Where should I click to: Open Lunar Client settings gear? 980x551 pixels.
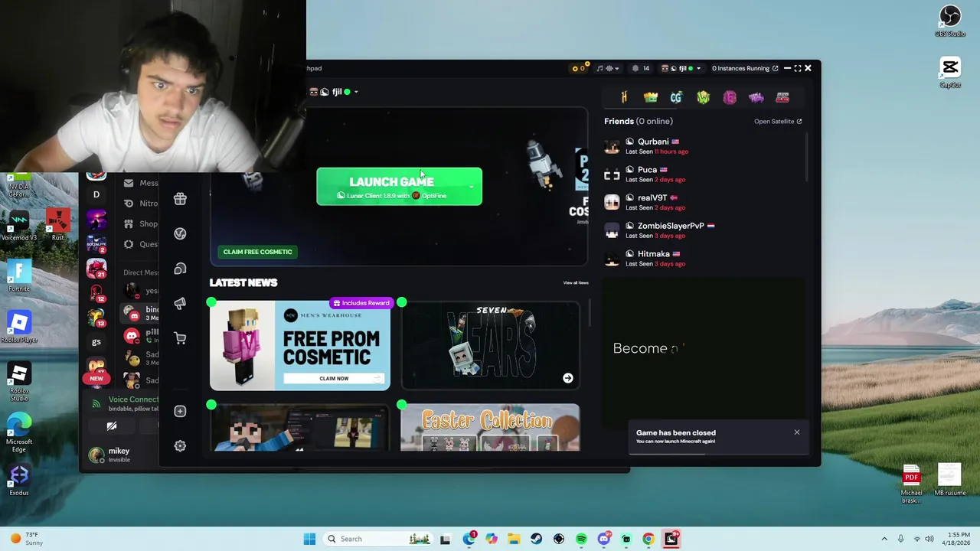click(180, 446)
